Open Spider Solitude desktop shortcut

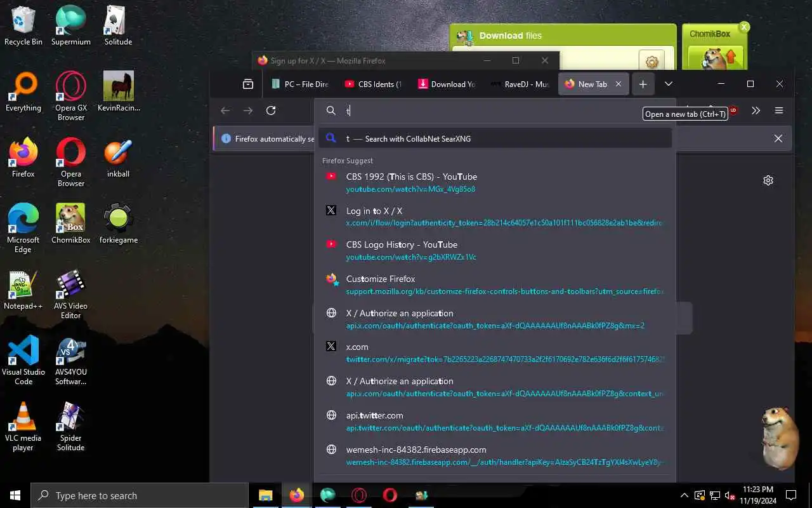click(x=71, y=427)
